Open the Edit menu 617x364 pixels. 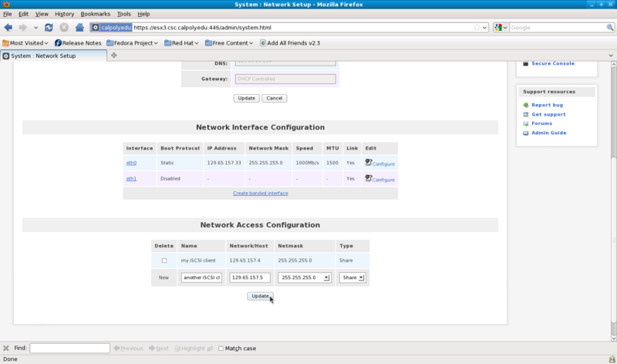[x=24, y=14]
